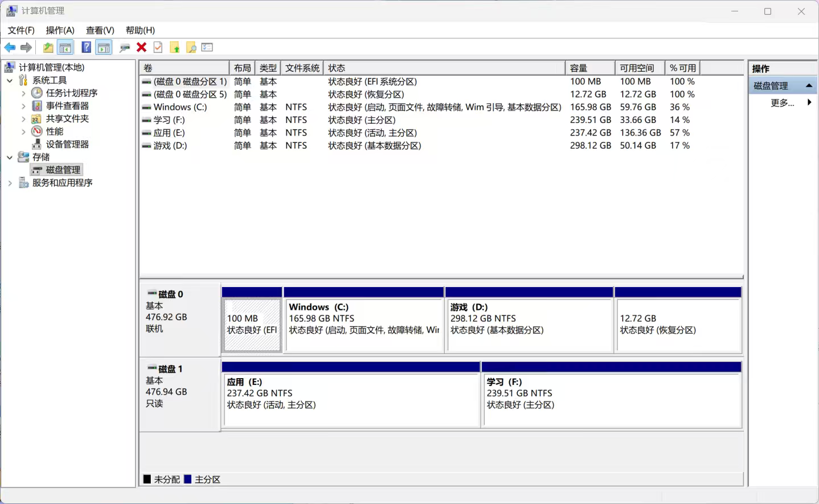Select the 12.72 GB recovery partition block
The width and height of the screenshot is (819, 504).
click(678, 320)
